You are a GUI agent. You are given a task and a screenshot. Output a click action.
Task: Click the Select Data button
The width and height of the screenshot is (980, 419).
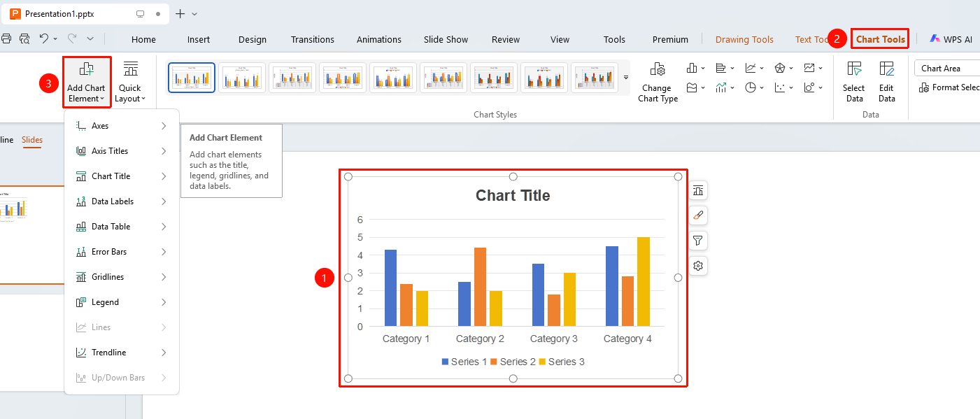point(853,82)
